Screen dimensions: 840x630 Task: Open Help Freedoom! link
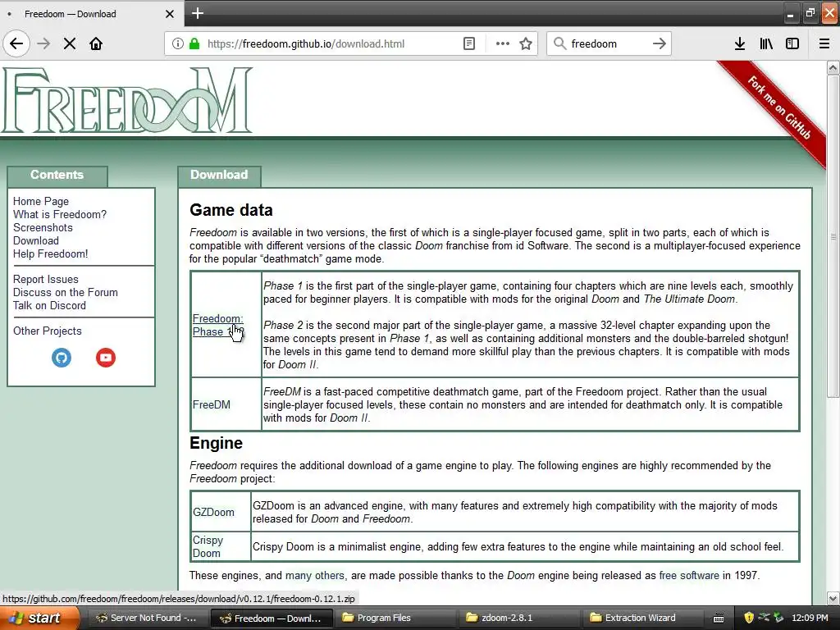[50, 254]
